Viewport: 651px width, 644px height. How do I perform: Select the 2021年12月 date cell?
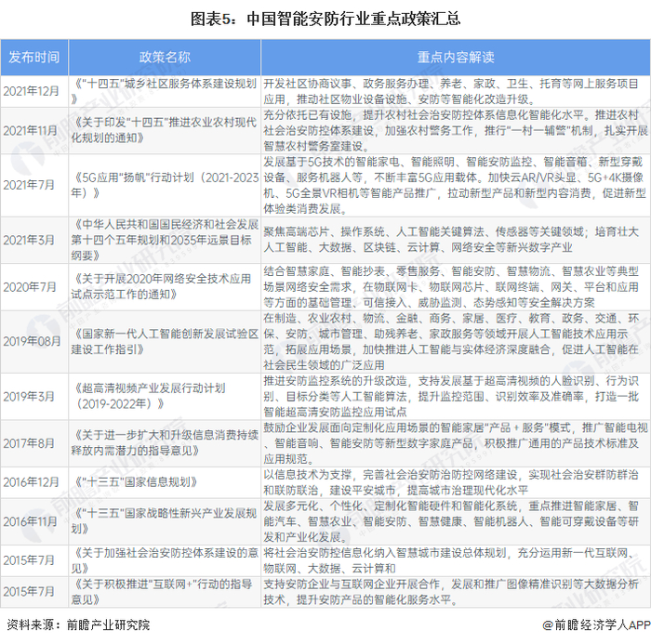tap(31, 91)
